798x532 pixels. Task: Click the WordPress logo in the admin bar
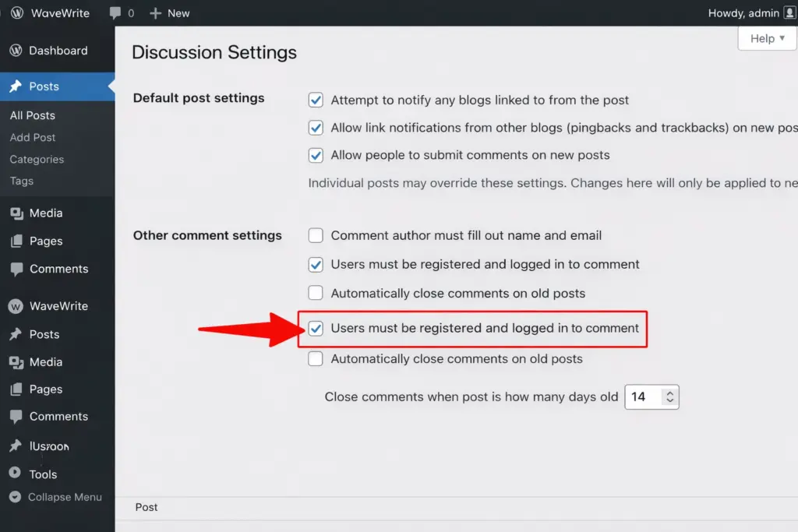point(16,13)
